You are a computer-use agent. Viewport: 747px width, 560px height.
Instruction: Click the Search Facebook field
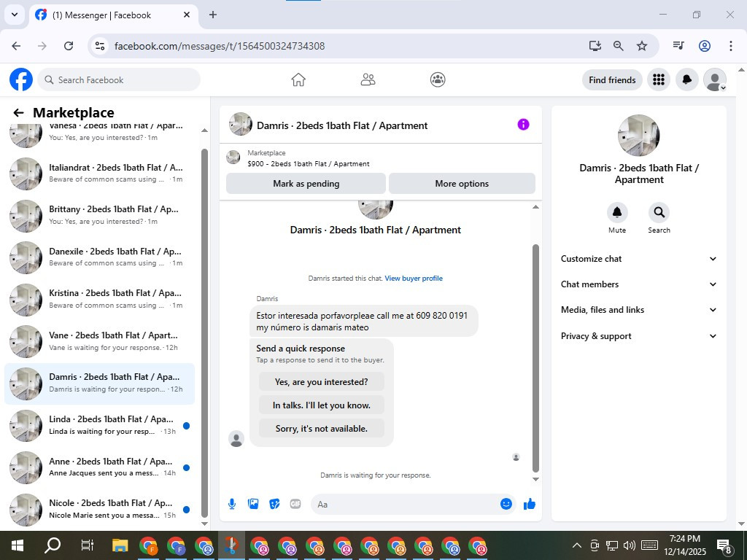[x=119, y=80]
